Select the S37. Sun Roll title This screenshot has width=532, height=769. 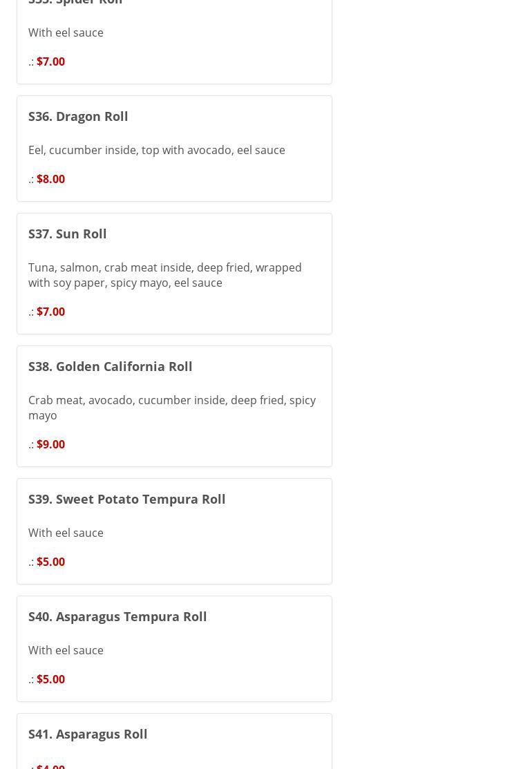click(x=68, y=234)
